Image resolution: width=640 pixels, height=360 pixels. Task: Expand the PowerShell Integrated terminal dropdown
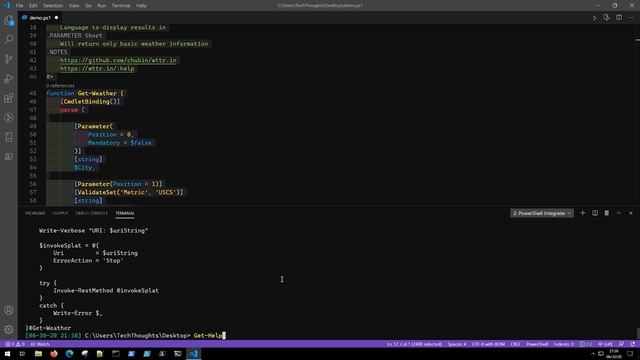tap(542, 213)
